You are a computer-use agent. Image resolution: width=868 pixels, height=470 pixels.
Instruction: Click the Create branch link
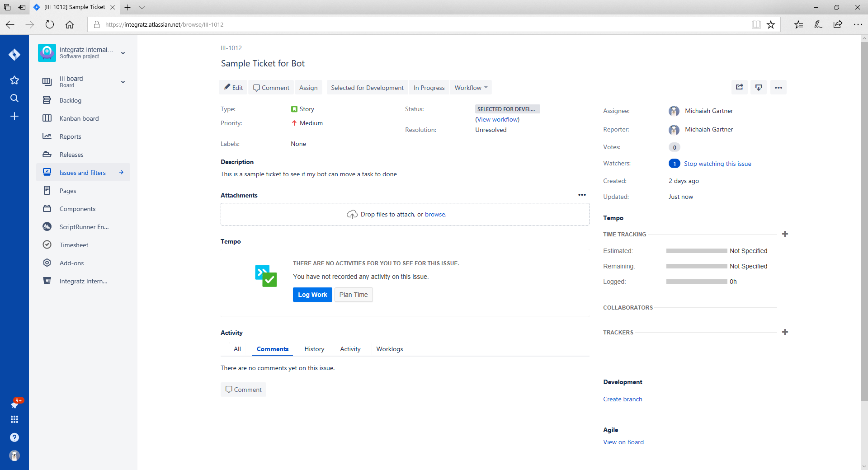tap(623, 399)
